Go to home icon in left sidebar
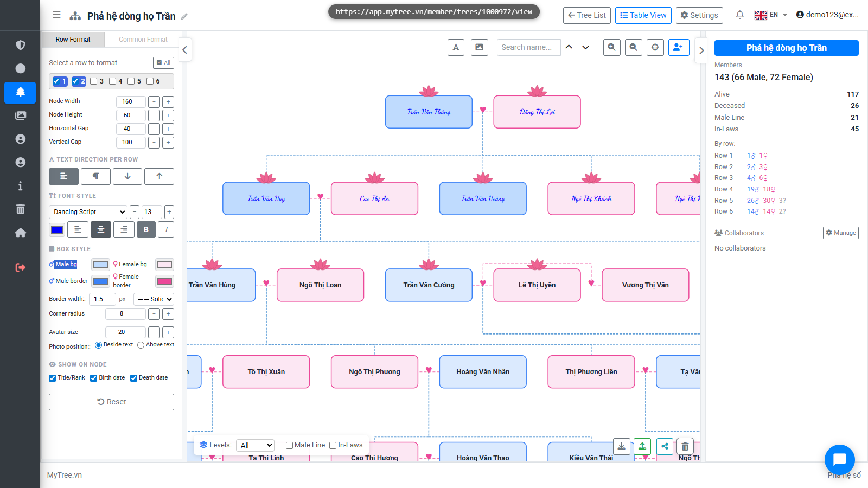The height and width of the screenshot is (488, 868). point(20,233)
